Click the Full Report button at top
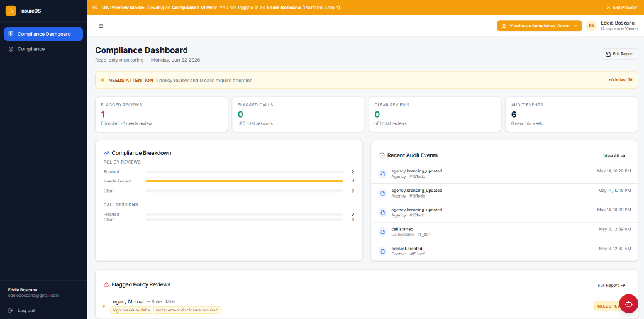The height and width of the screenshot is (319, 644). [619, 54]
